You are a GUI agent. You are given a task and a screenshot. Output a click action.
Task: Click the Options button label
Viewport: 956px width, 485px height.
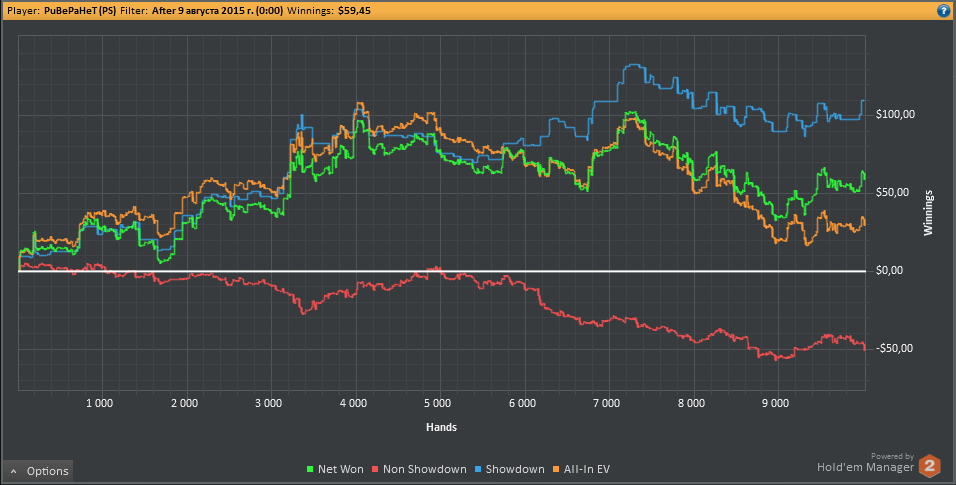coord(47,471)
